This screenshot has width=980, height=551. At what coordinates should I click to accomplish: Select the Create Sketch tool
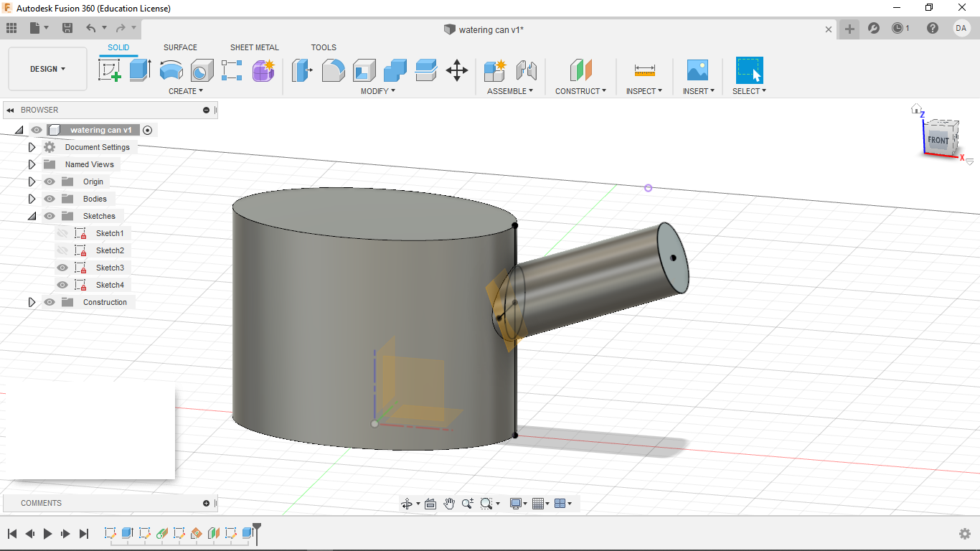109,70
